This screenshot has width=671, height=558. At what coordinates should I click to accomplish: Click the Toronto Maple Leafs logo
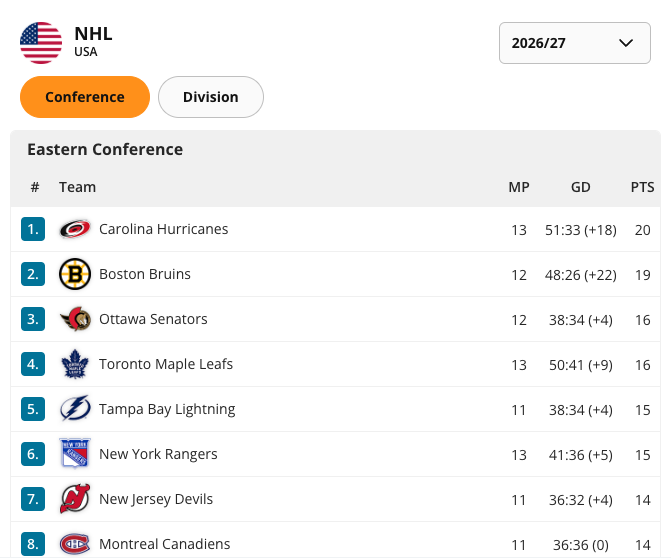[x=75, y=364]
